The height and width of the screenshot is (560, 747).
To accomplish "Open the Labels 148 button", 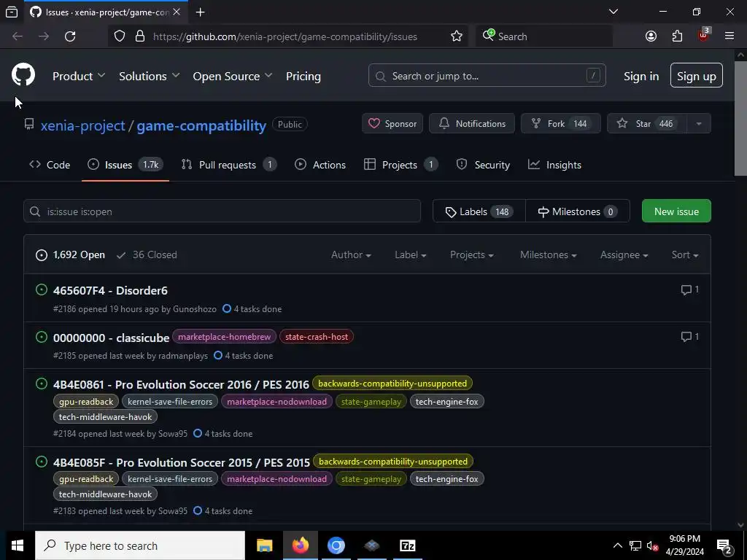I will pos(479,211).
